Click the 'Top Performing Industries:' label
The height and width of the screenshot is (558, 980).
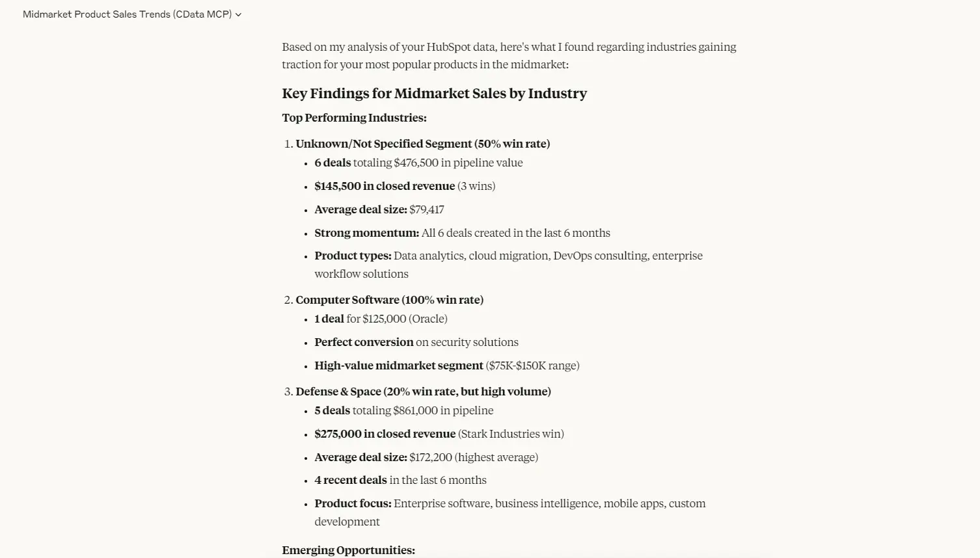[x=354, y=118]
